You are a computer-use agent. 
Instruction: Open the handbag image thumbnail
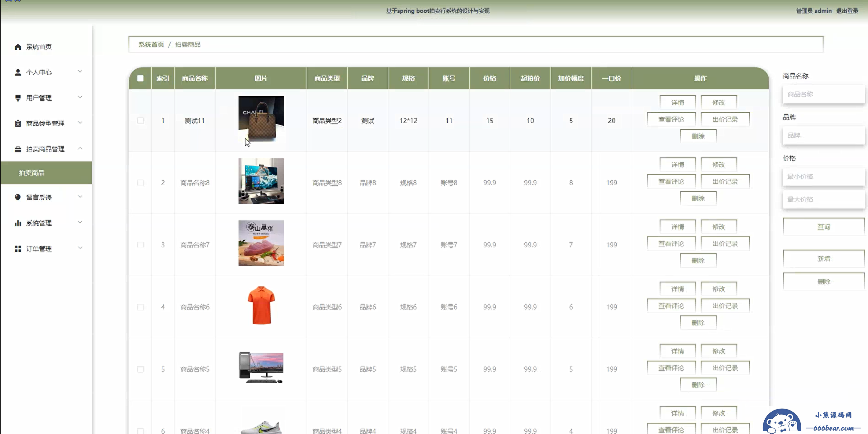(x=261, y=119)
